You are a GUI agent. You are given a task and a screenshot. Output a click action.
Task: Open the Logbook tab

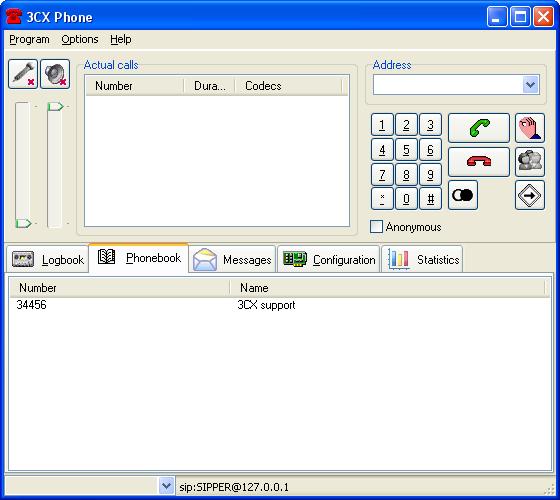point(48,259)
